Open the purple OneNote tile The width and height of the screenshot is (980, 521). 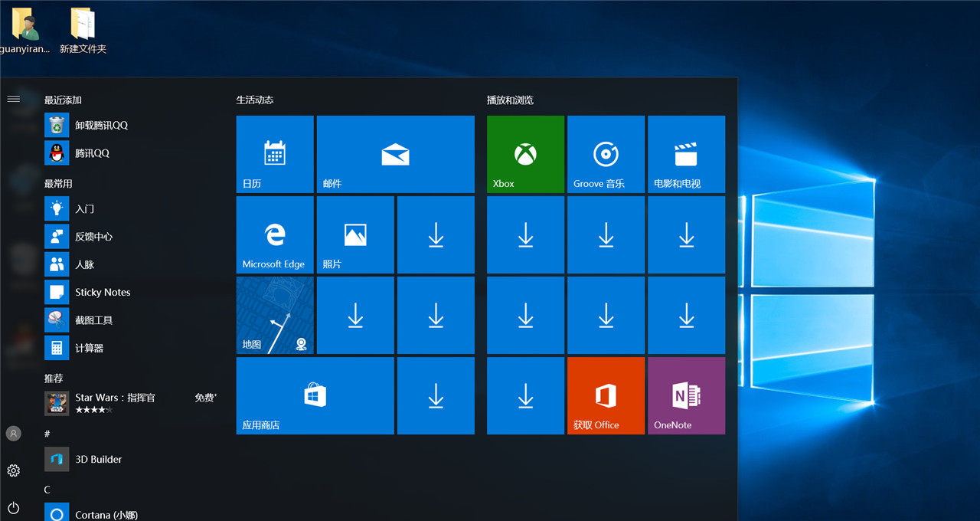click(686, 395)
